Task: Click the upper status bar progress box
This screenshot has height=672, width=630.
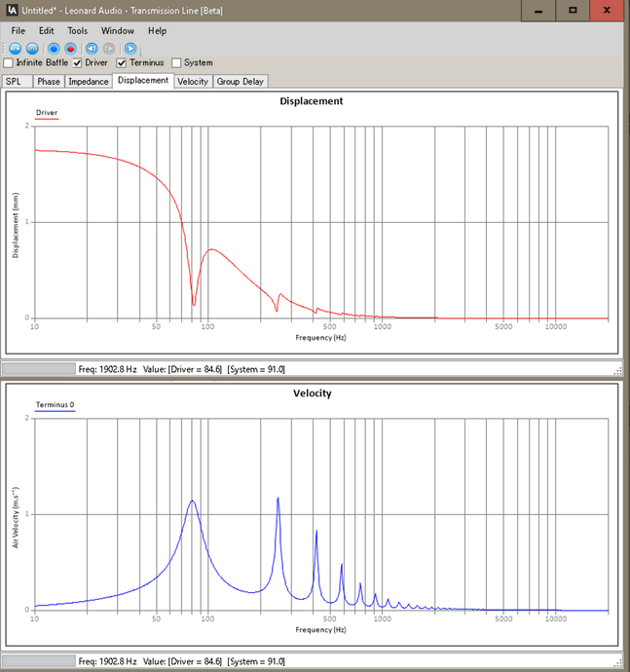Action: pos(39,368)
